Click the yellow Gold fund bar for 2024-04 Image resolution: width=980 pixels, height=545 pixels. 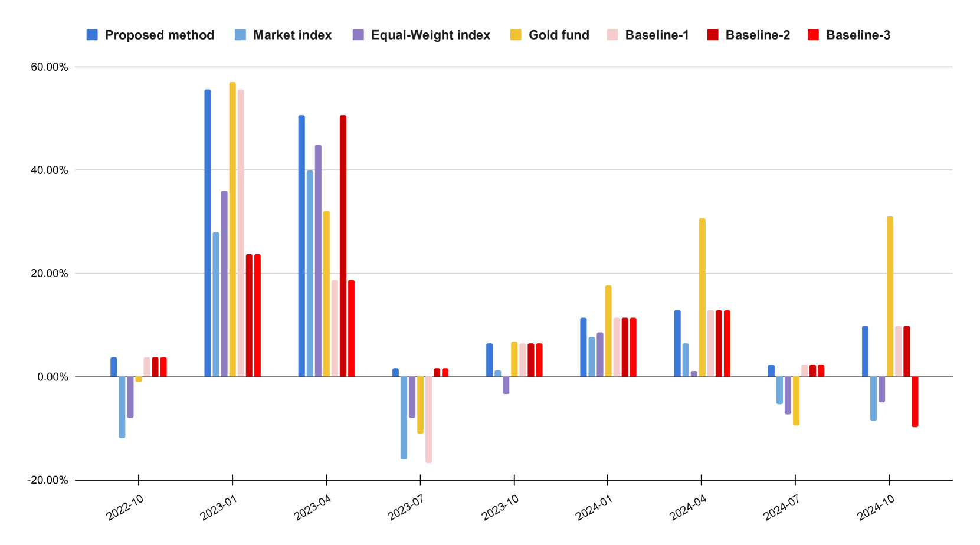click(702, 297)
